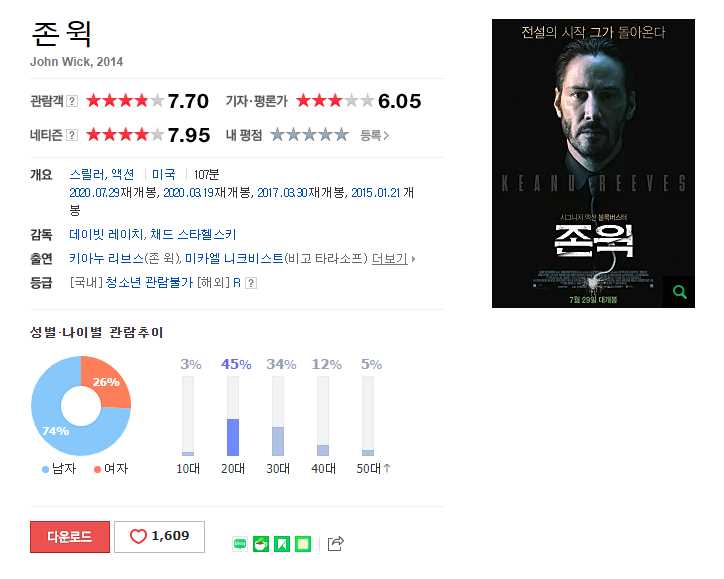The width and height of the screenshot is (724, 579).
Task: Select the 20대 age group bar
Action: [233, 416]
